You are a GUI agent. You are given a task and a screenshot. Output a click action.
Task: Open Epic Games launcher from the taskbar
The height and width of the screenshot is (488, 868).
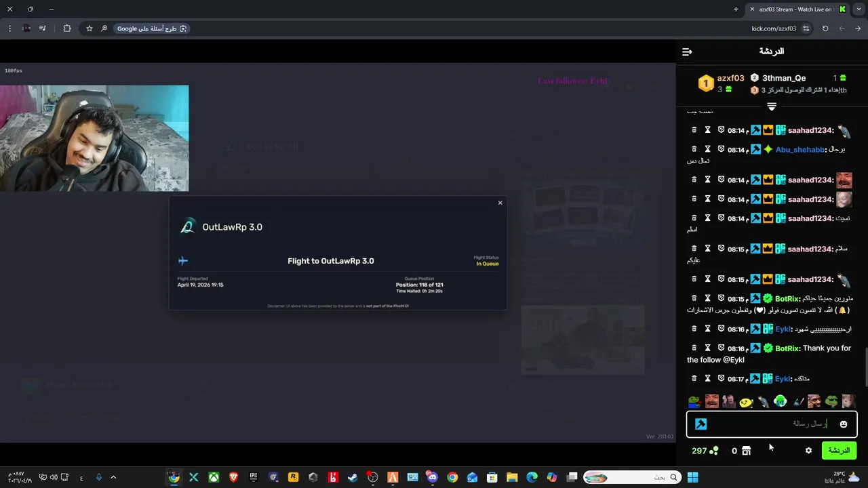pos(254,477)
